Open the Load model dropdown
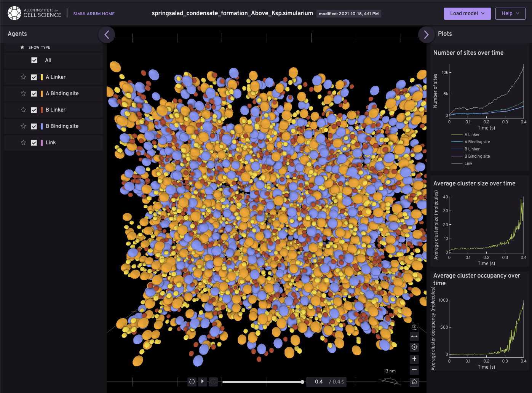 pyautogui.click(x=467, y=13)
